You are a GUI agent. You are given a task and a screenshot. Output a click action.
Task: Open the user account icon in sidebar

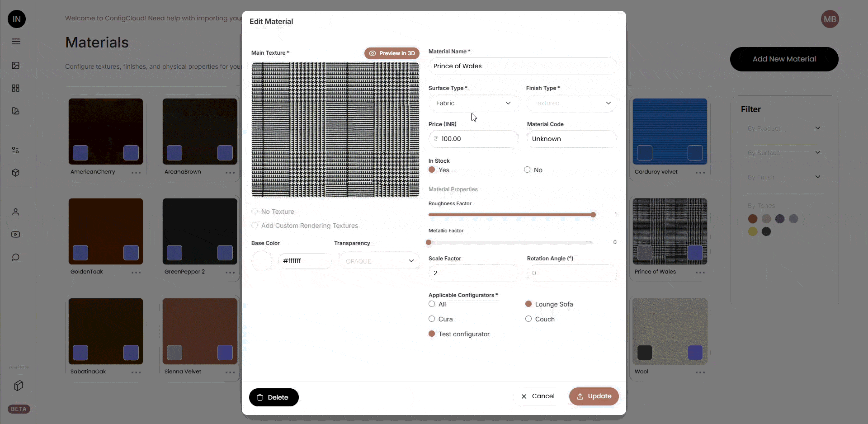click(x=16, y=212)
